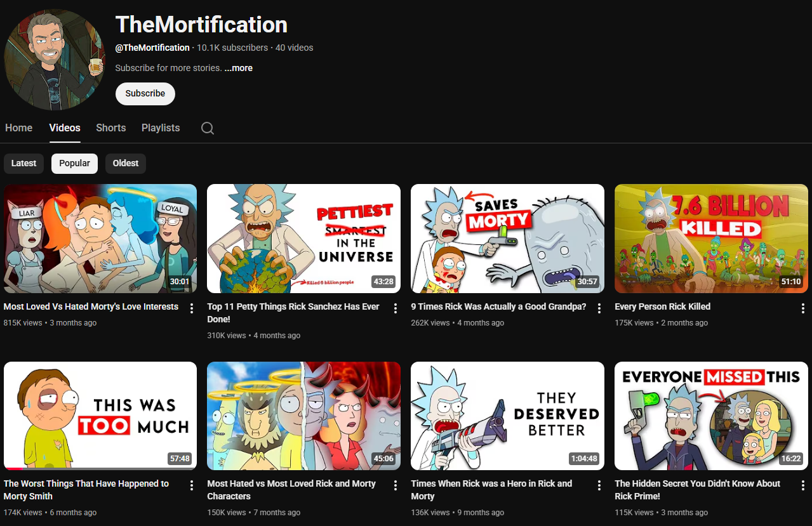Screen dimensions: 812x526
Task: Play the 7.6 Billion Killed thumbnail video
Action: click(711, 239)
